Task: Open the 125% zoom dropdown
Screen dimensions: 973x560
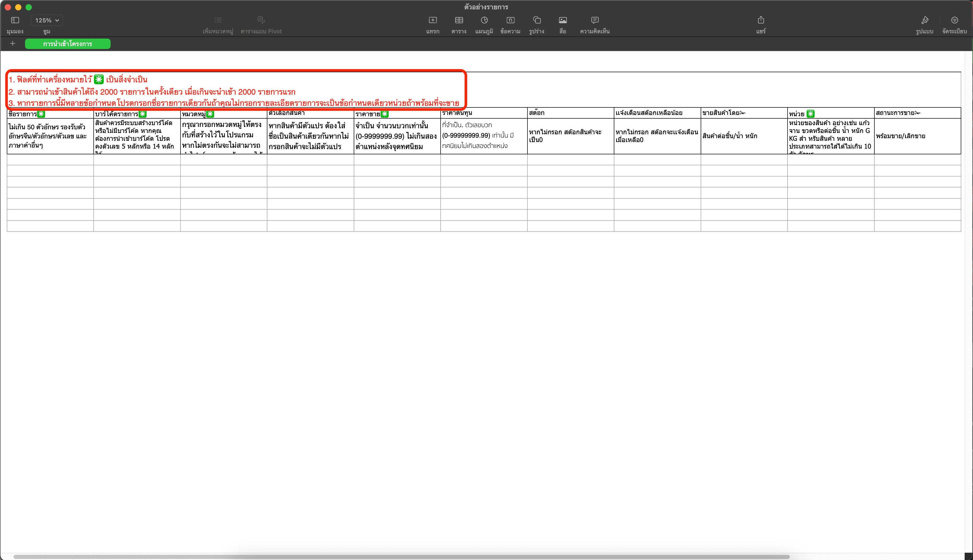Action: click(x=47, y=20)
